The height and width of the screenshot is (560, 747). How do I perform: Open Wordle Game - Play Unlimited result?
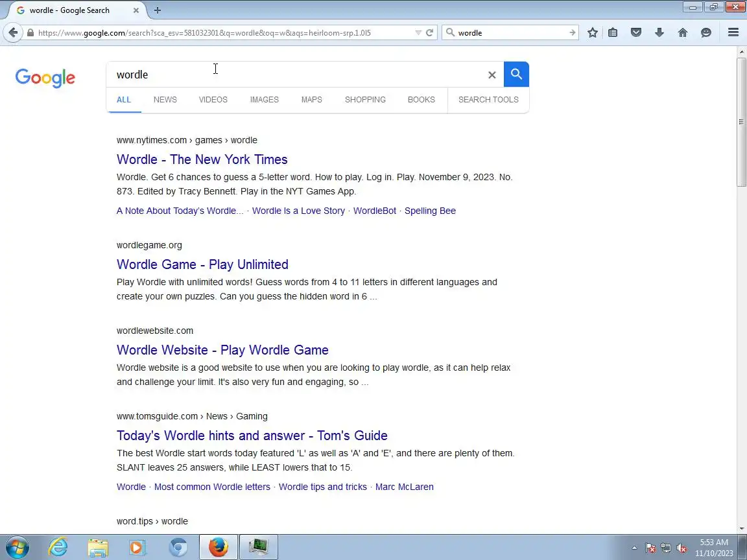click(x=202, y=264)
